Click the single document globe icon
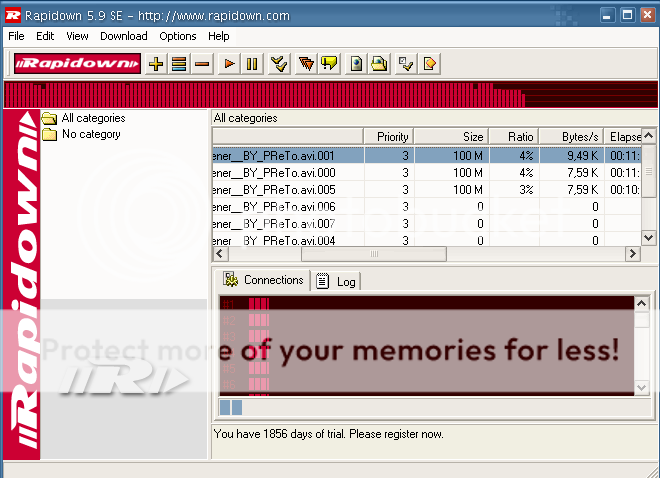 click(x=356, y=64)
